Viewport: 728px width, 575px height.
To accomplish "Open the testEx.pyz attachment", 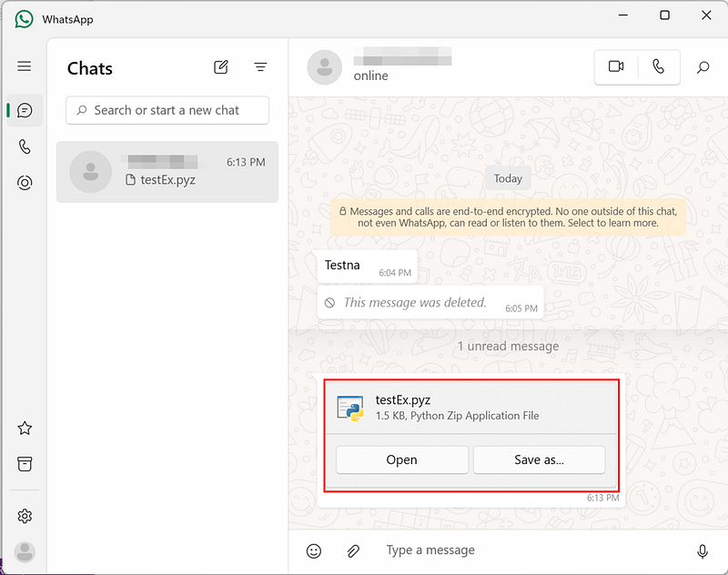I will point(402,459).
